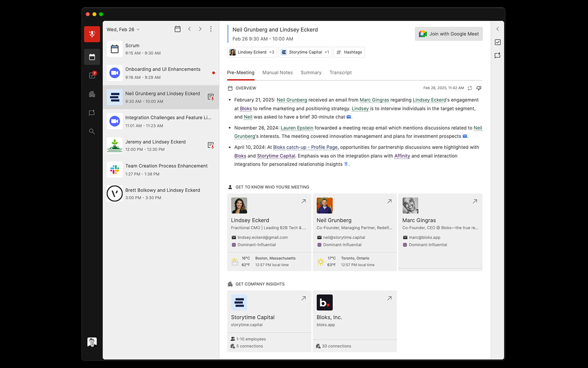This screenshot has width=588, height=368.
Task: Open the Wed, Feb 26 date dropdown
Action: click(123, 29)
